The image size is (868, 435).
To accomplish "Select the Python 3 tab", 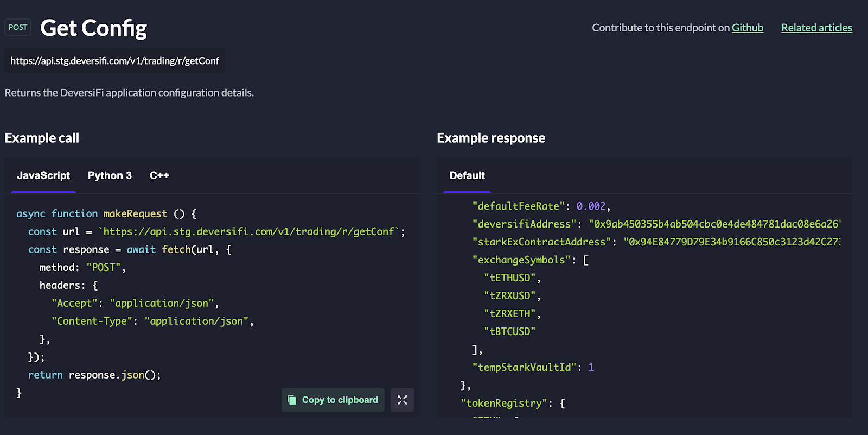I will pos(110,175).
